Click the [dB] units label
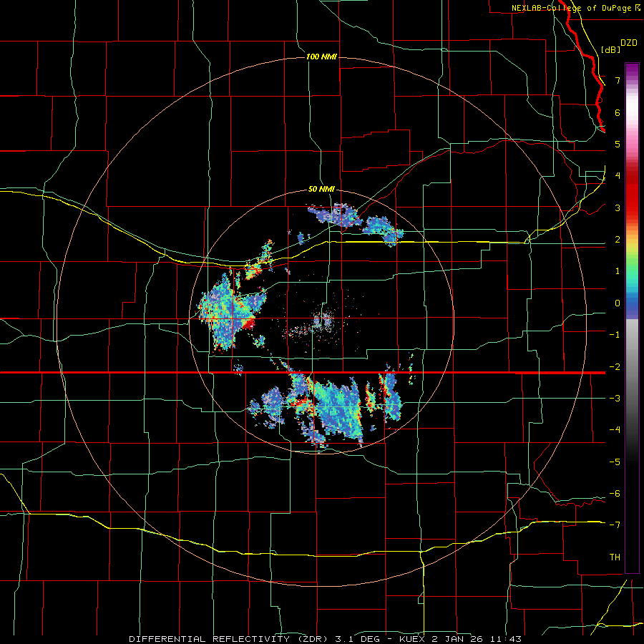The image size is (644, 644). tap(610, 49)
